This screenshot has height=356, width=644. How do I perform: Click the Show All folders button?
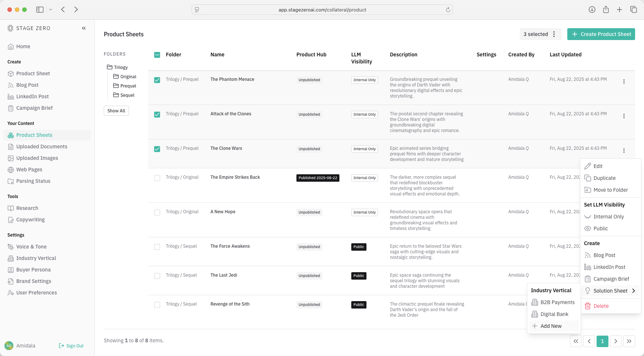point(116,111)
